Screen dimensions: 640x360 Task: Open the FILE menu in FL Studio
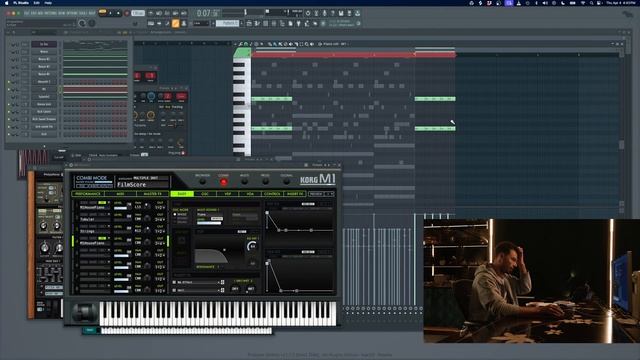click(x=27, y=13)
